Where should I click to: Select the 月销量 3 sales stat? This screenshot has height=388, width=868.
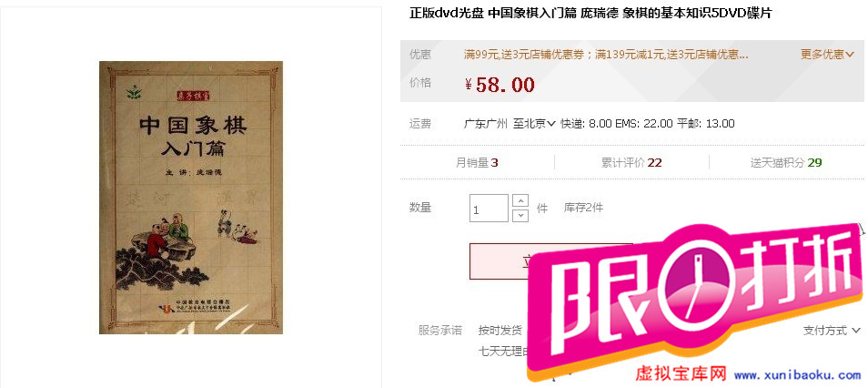(x=477, y=162)
